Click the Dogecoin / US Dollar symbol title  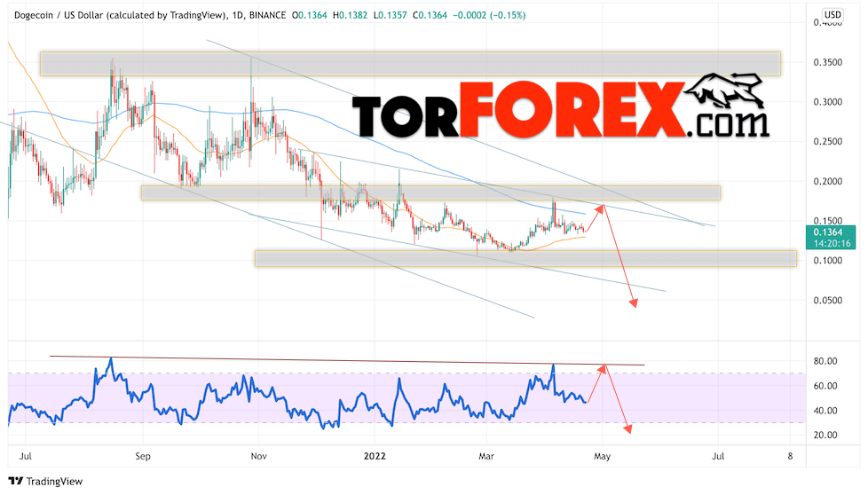120,15
